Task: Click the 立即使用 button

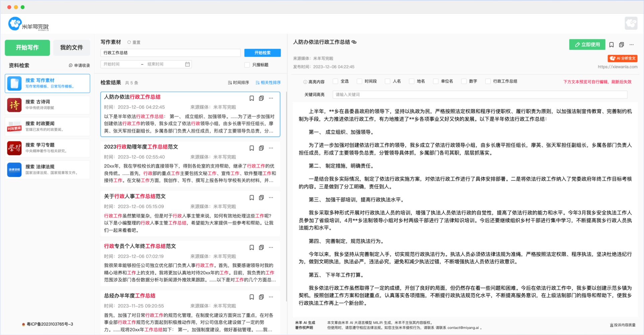Action: (587, 45)
